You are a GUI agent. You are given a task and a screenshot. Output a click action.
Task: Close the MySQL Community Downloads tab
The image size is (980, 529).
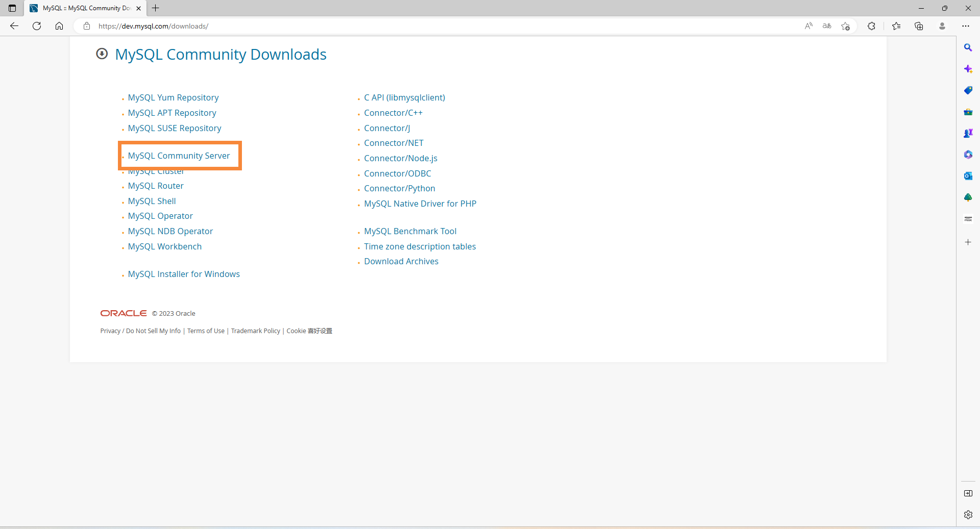pyautogui.click(x=138, y=8)
